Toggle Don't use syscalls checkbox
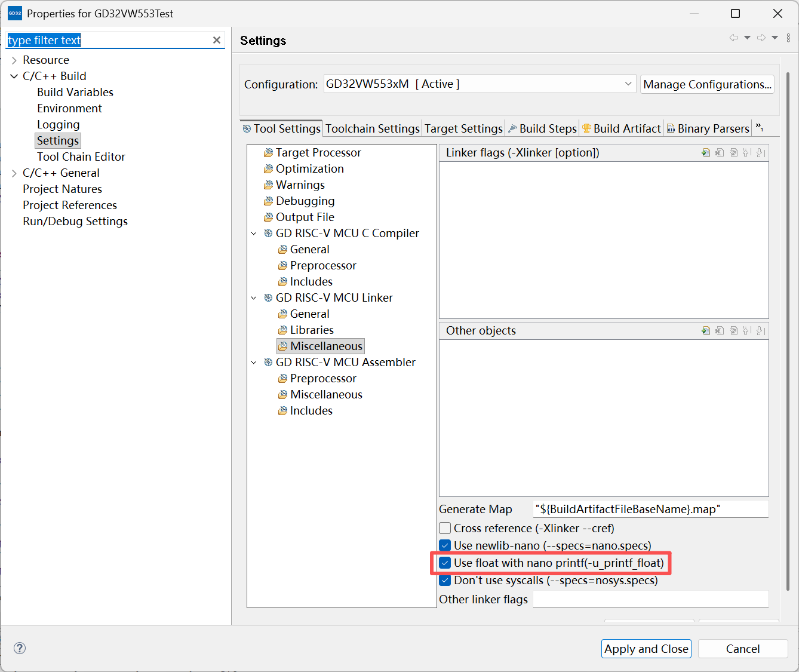The height and width of the screenshot is (672, 799). click(x=445, y=580)
